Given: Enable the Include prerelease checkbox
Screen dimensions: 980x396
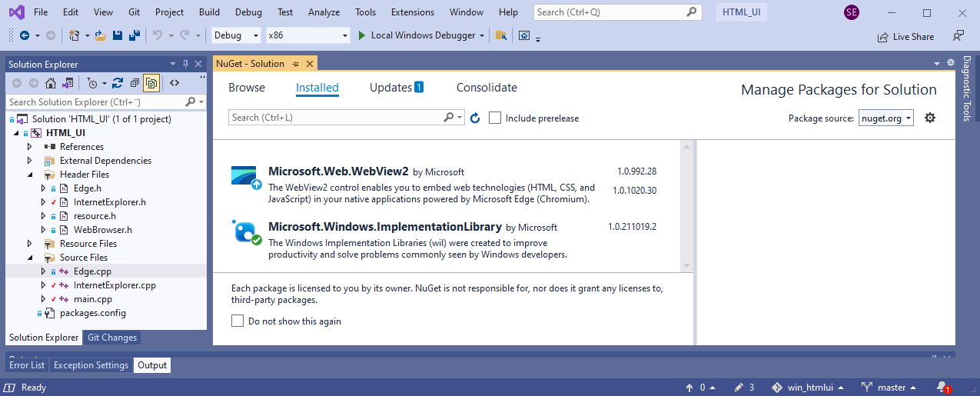Looking at the screenshot, I should click(x=495, y=118).
